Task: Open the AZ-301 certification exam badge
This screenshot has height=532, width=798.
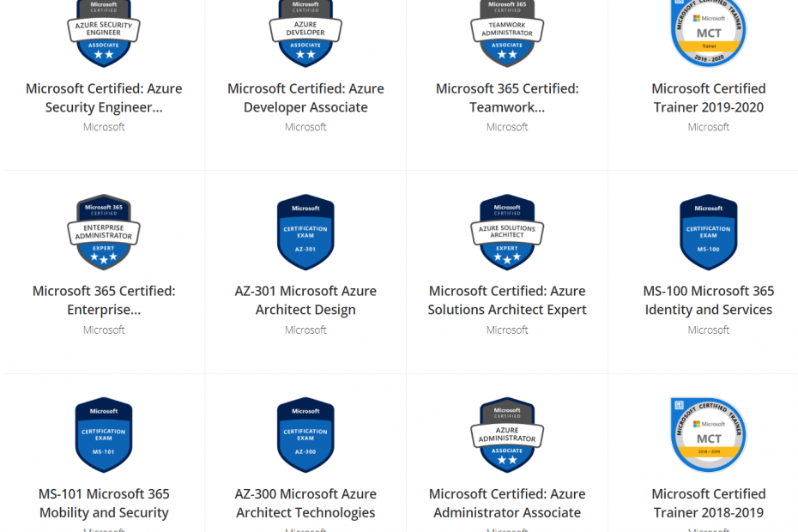Action: coord(305,233)
